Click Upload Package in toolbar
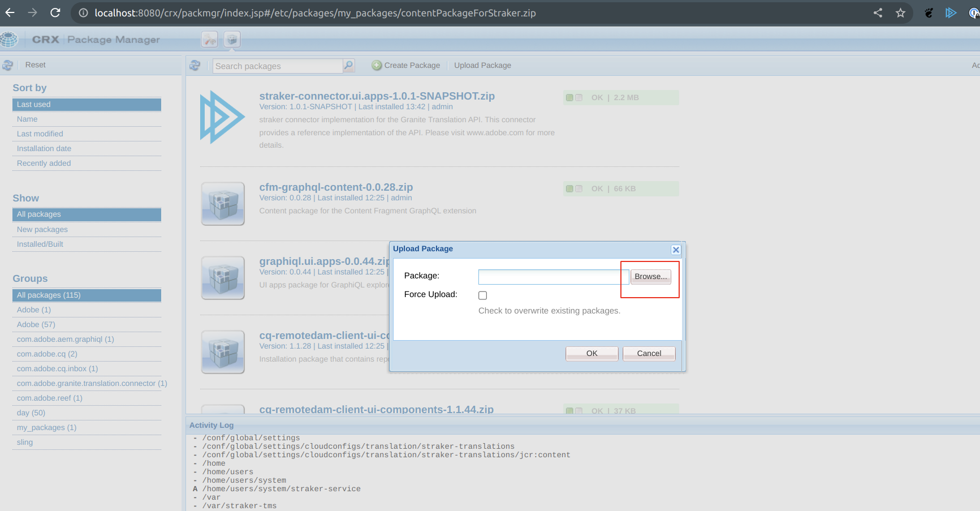The width and height of the screenshot is (980, 511). (482, 66)
